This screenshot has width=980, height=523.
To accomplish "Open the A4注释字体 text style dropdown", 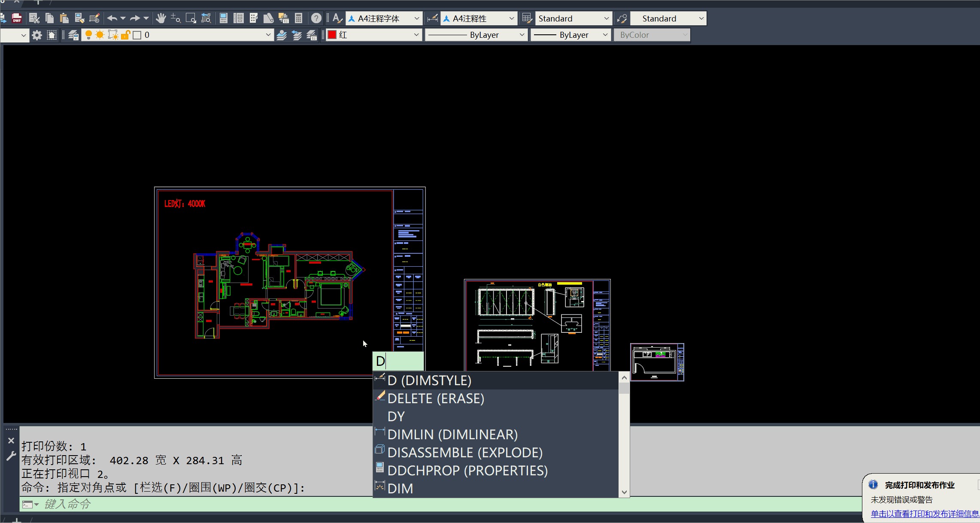I will coord(384,18).
